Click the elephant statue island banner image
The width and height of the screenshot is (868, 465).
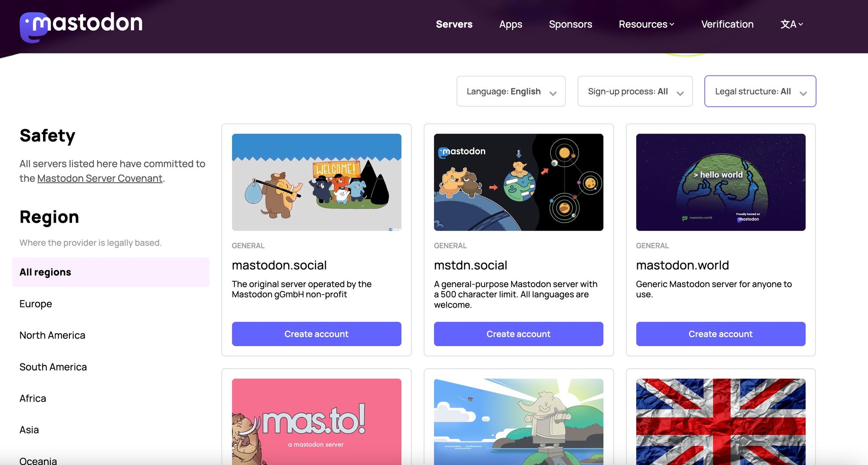pos(519,422)
